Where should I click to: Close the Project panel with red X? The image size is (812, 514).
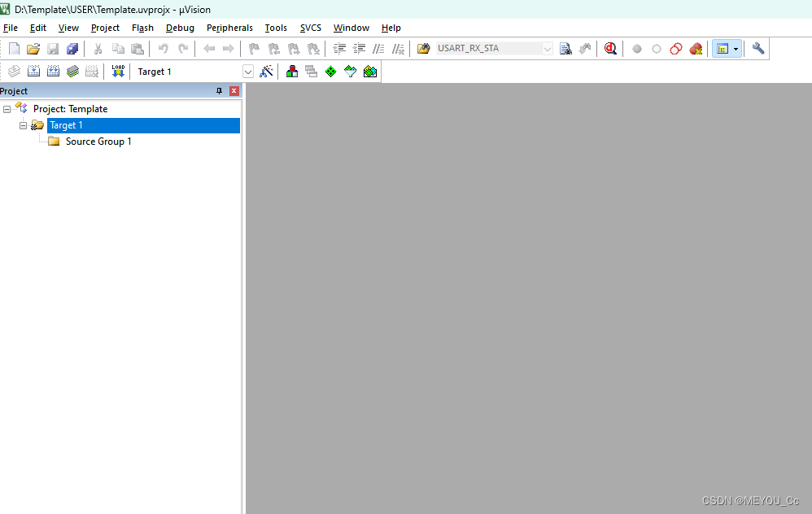coord(234,91)
